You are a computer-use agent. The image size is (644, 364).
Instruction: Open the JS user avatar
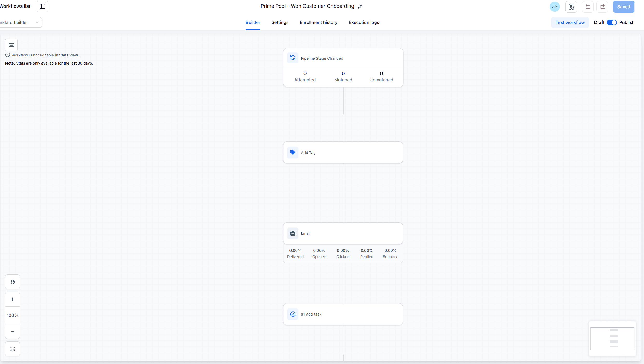555,7
